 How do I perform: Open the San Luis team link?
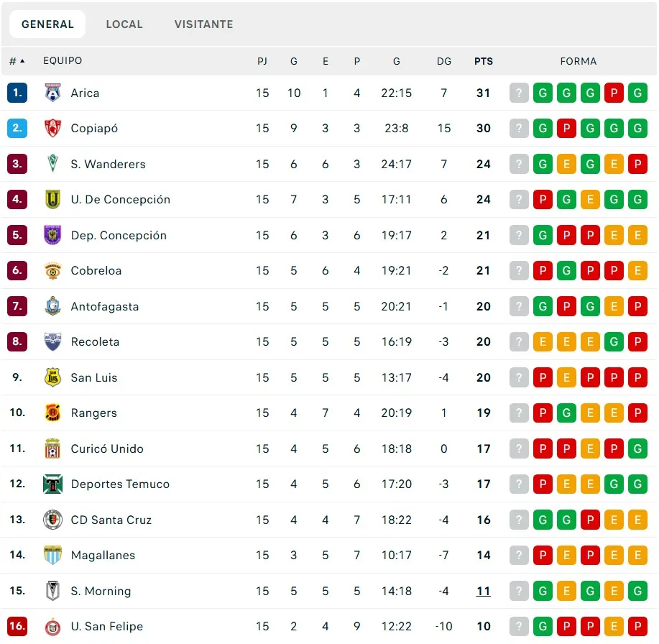tap(94, 377)
